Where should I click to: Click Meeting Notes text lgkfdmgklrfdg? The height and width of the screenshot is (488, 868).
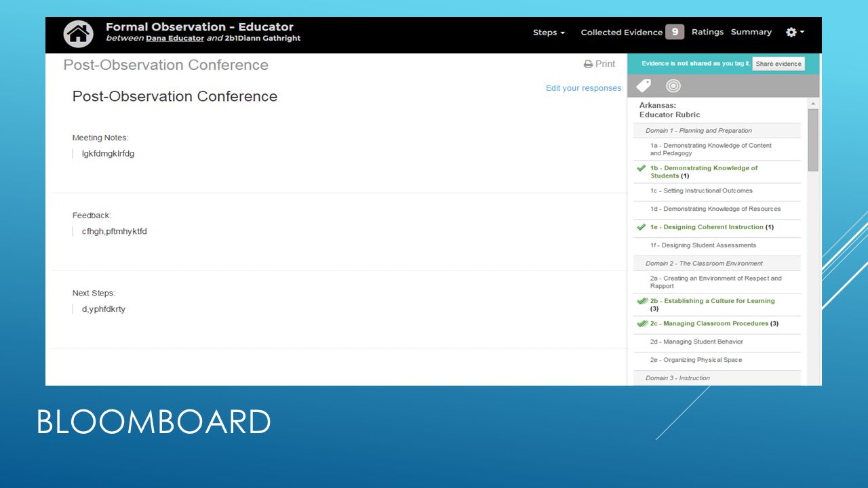(108, 154)
